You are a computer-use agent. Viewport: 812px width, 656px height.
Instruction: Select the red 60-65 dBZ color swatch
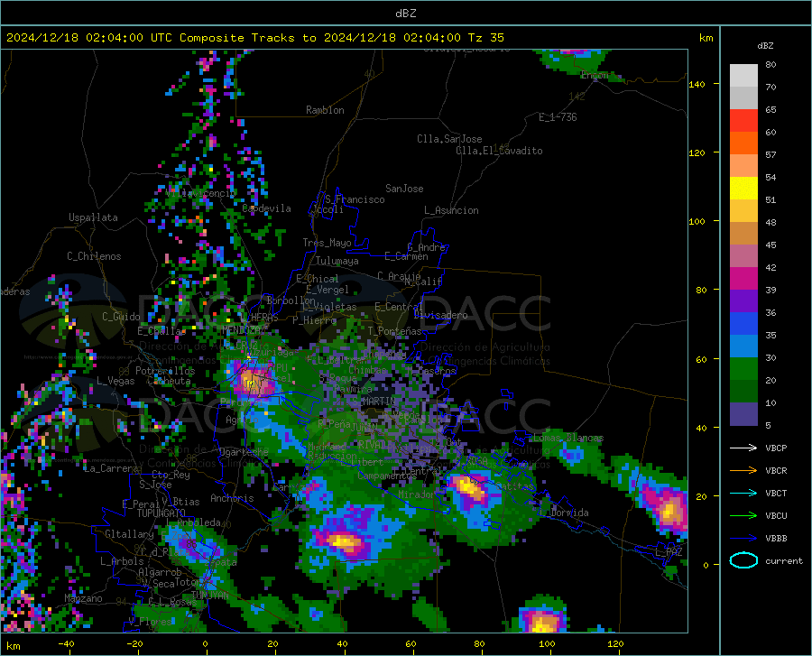(x=743, y=121)
